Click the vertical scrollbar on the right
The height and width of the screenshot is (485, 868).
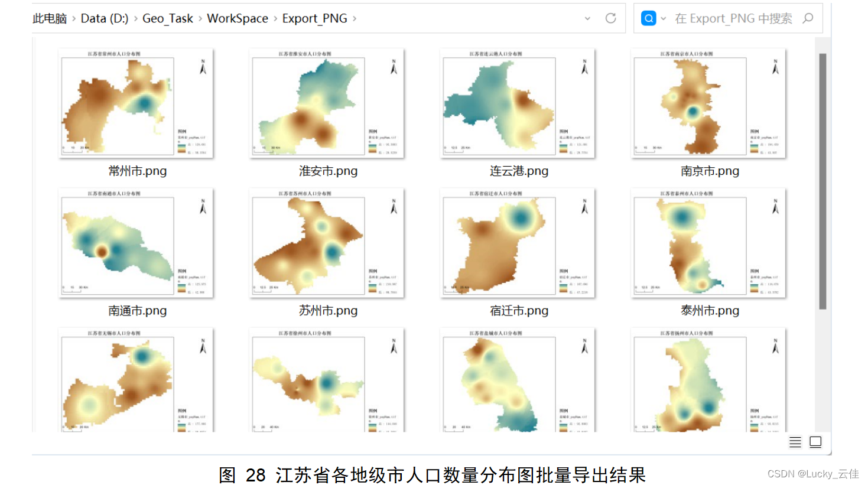[821, 177]
